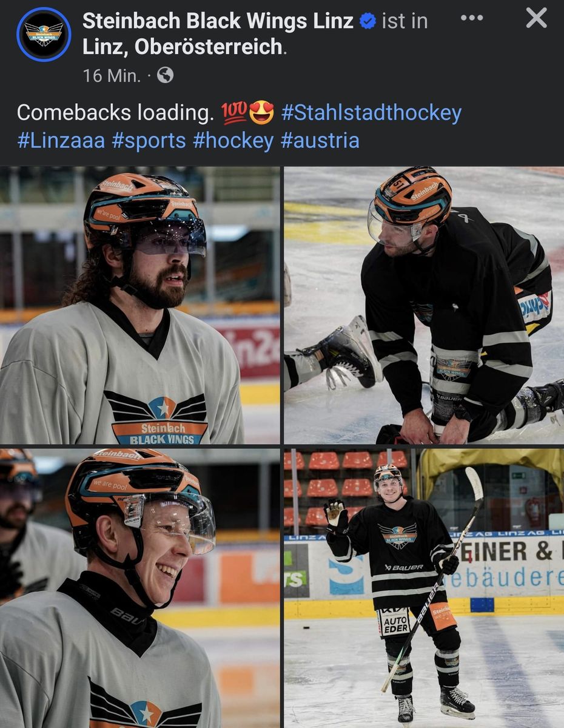Open the #sports hashtag

pos(149,141)
